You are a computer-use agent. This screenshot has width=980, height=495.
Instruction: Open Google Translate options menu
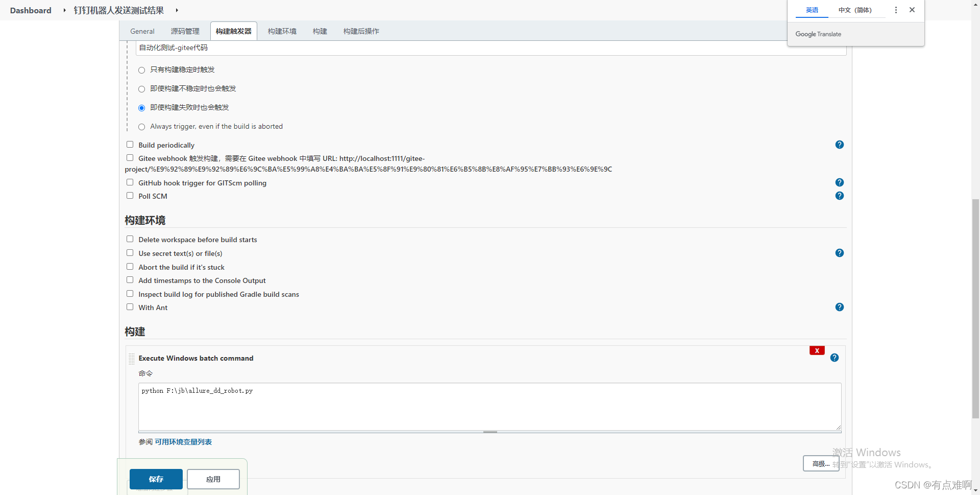[x=896, y=10]
